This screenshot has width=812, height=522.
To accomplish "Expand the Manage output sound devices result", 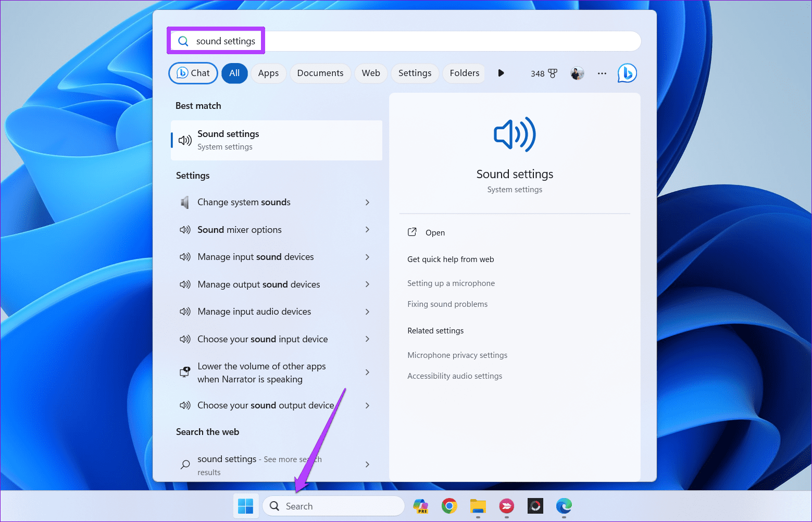I will (367, 284).
